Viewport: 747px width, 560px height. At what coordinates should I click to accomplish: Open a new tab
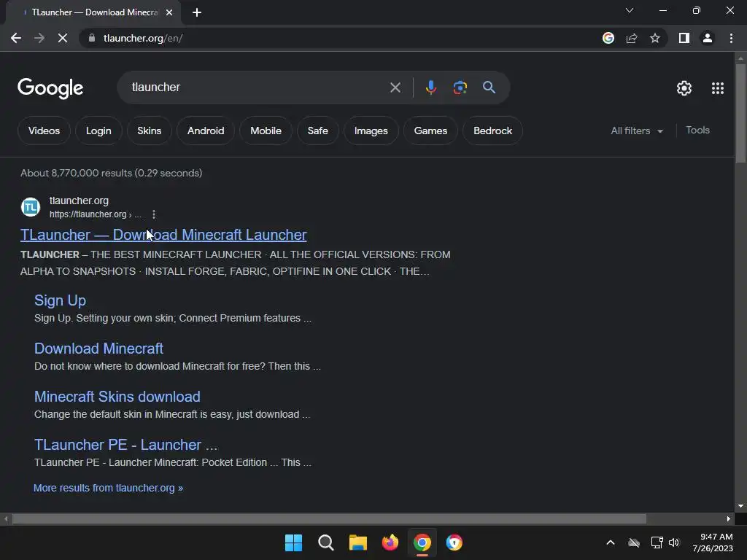coord(197,13)
